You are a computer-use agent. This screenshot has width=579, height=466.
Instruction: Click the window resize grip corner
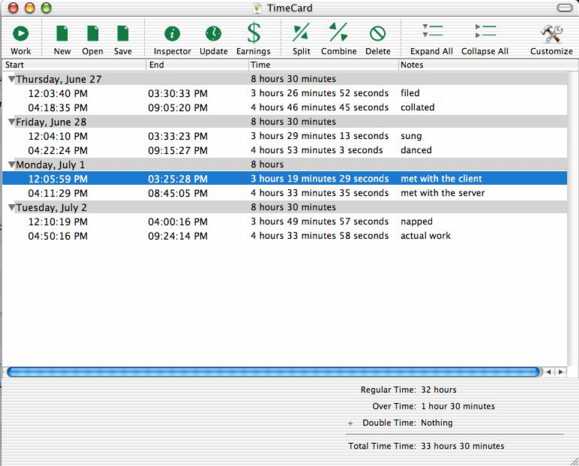[574, 461]
